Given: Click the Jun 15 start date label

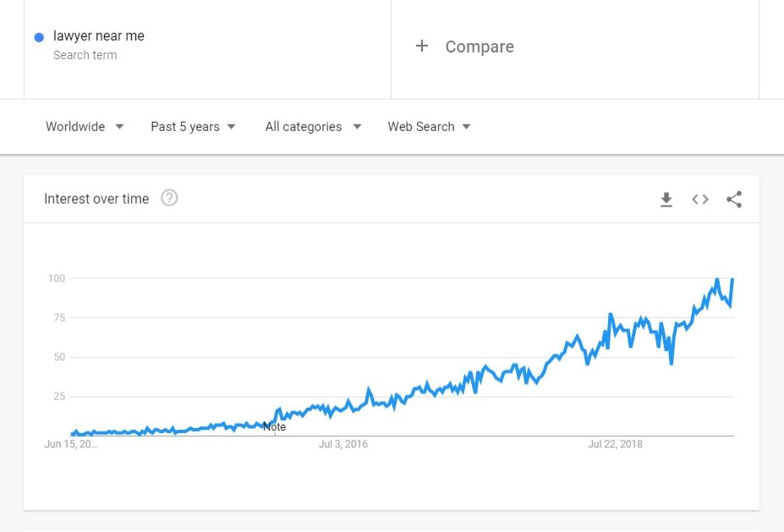Looking at the screenshot, I should (71, 444).
